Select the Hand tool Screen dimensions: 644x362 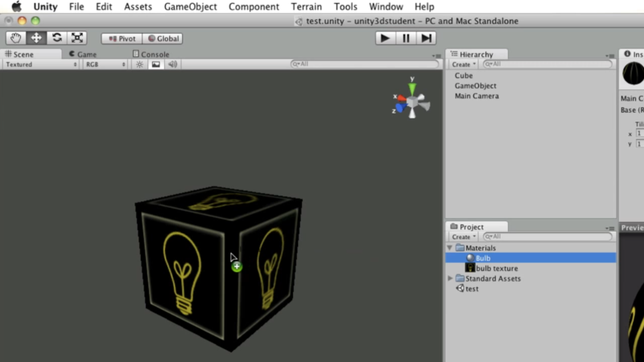click(15, 38)
